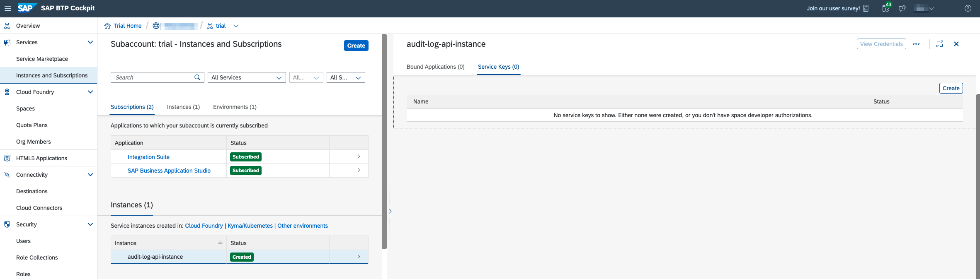Viewport: 980px width, 279px height.
Task: Click the notifications icon with badge 43
Action: point(885,8)
